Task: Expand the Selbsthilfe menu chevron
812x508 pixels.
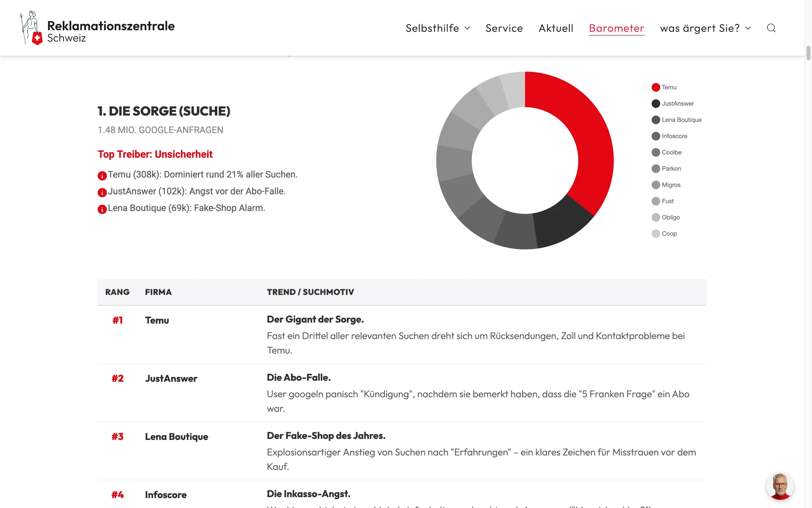Action: coord(467,28)
